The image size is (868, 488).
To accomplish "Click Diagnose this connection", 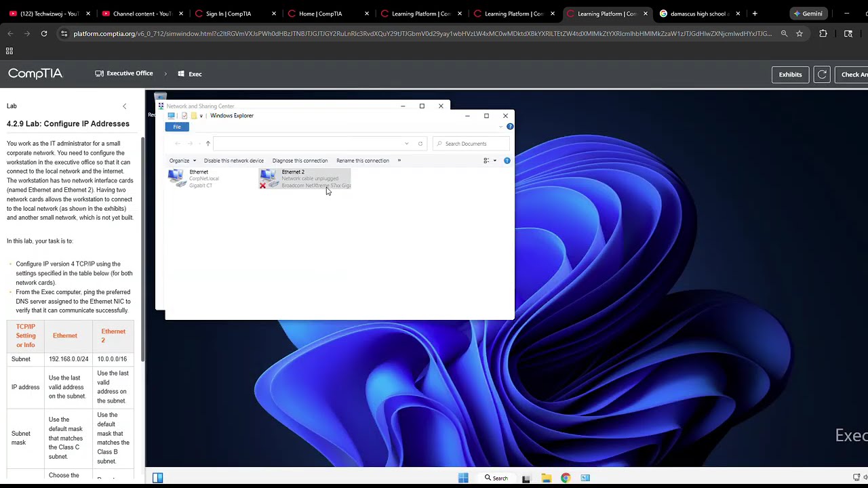I will [x=300, y=161].
